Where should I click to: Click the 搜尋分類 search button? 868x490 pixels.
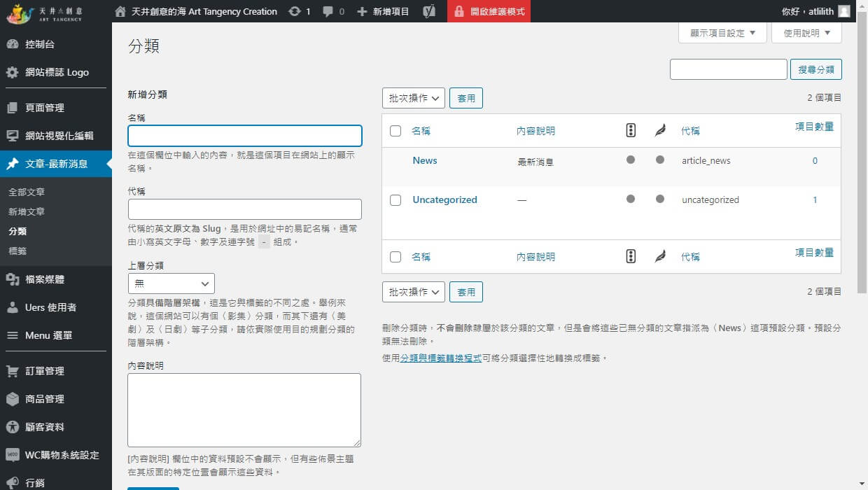(816, 69)
